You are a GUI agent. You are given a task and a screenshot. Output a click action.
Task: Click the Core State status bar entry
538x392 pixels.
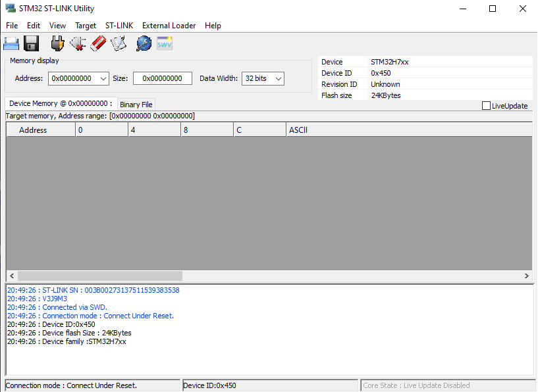coord(448,385)
